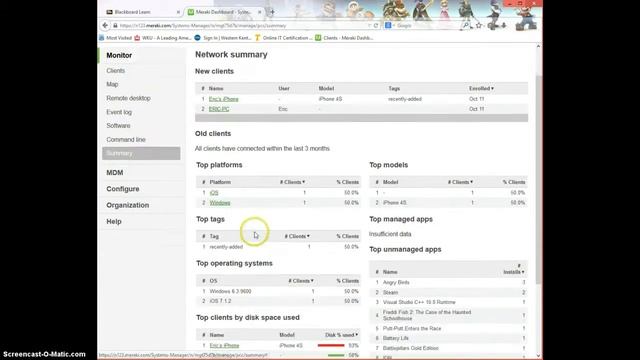Open Clients page in sidebar

point(116,71)
